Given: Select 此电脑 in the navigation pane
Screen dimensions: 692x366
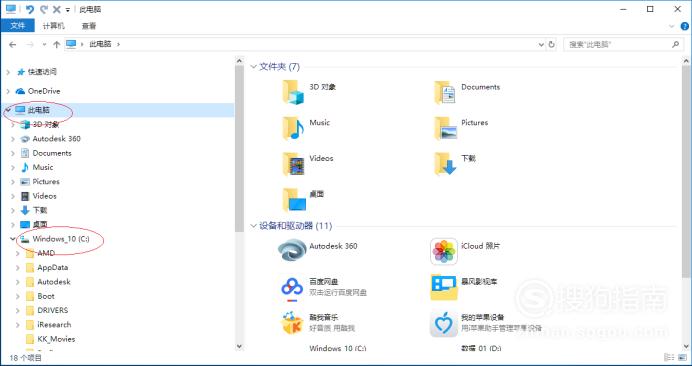Looking at the screenshot, I should [x=39, y=110].
